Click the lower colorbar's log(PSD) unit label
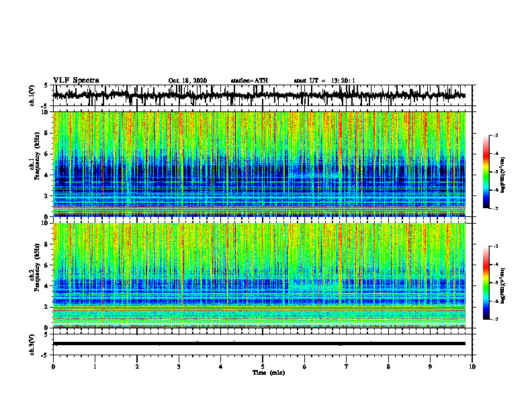Image resolution: width=532 pixels, height=411 pixels. coord(502,285)
